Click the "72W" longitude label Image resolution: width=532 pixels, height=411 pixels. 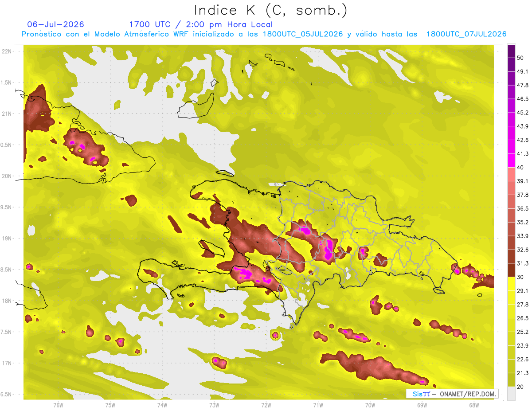click(x=266, y=405)
